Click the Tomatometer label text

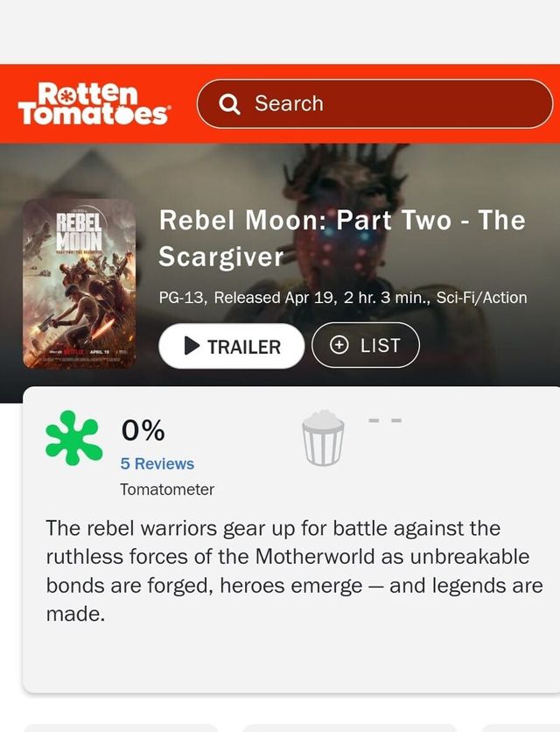click(x=167, y=489)
